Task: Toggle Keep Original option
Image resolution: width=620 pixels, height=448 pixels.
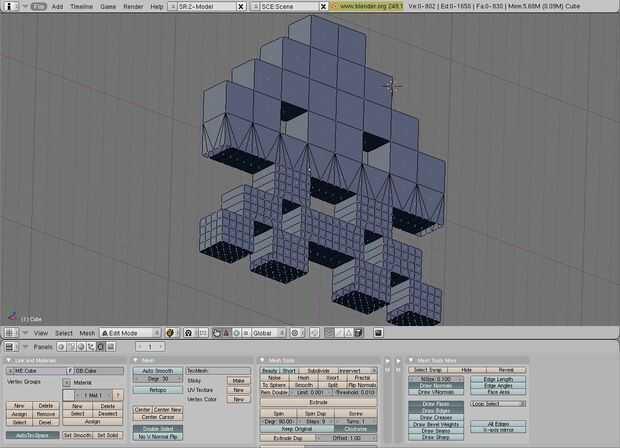Action: tap(297, 429)
